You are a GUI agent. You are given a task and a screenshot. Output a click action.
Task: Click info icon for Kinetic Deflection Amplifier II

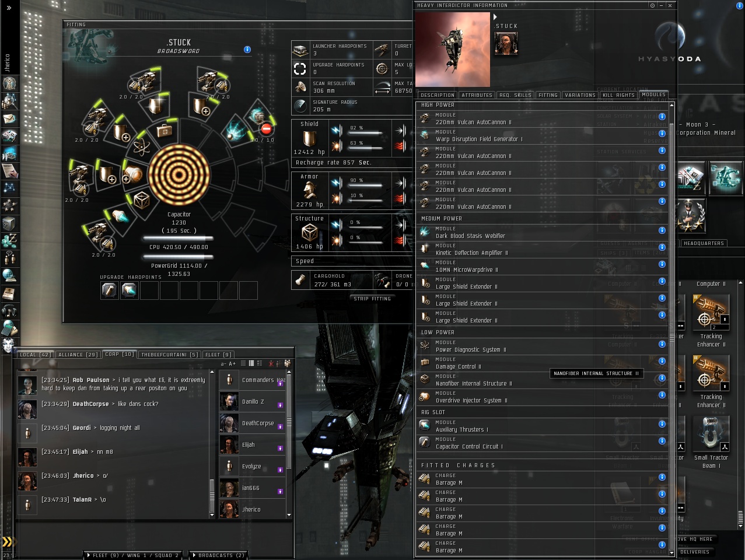click(x=662, y=247)
